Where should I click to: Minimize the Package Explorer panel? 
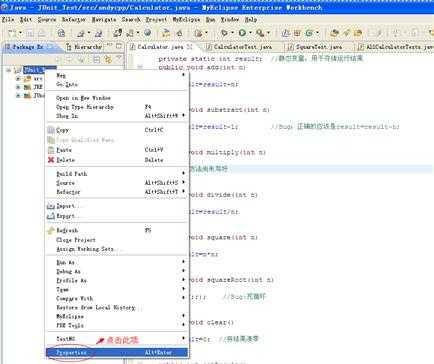(110, 46)
